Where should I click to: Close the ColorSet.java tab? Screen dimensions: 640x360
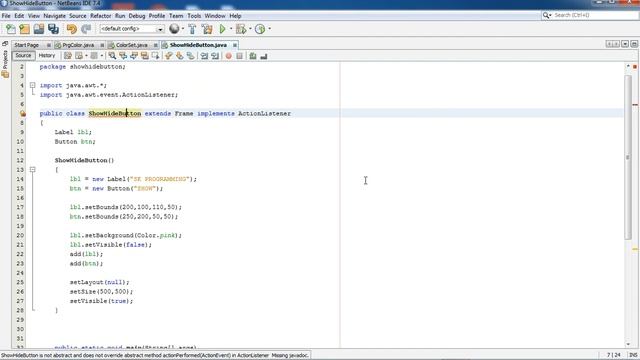(x=156, y=45)
